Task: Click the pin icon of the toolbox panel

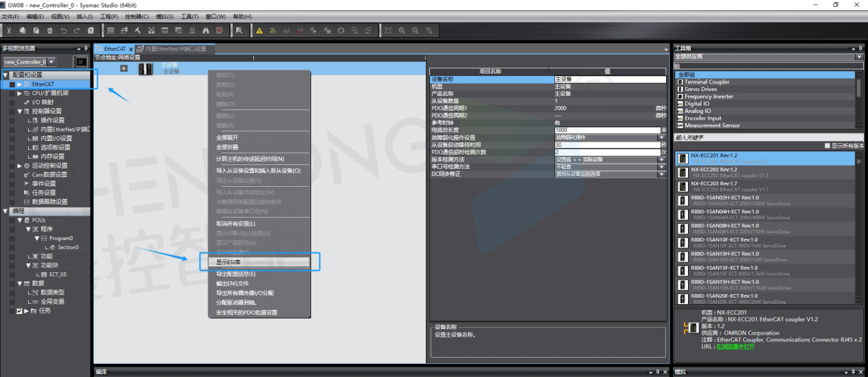Action: 860,49
